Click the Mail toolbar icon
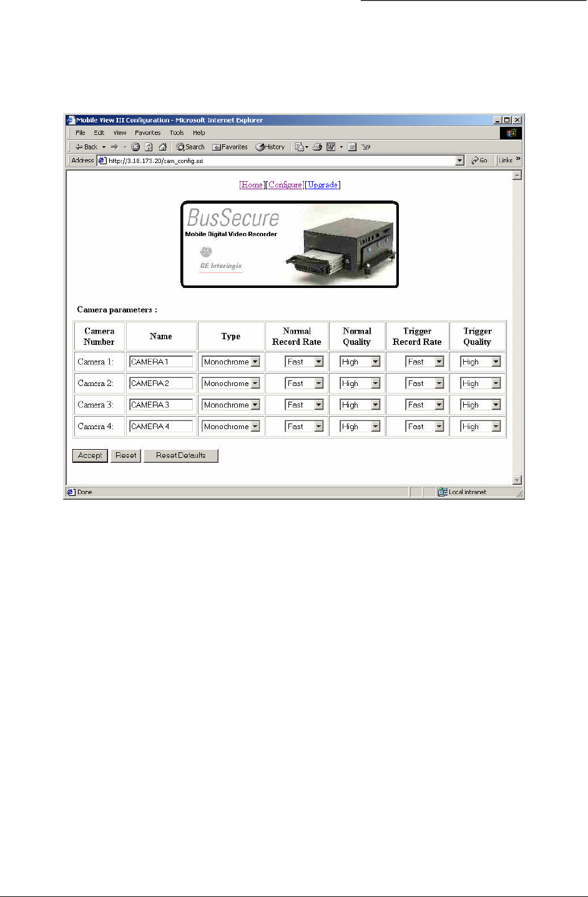This screenshot has height=897, width=588. 300,147
